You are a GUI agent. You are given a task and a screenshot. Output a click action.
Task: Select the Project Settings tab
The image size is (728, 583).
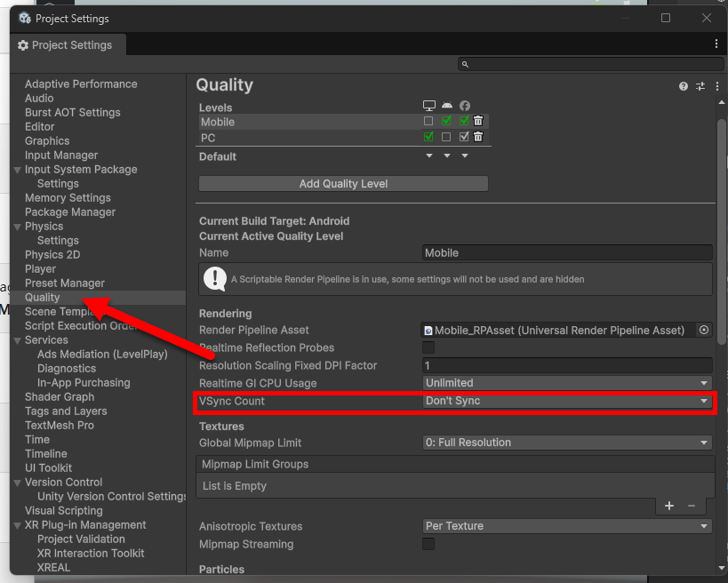click(68, 45)
